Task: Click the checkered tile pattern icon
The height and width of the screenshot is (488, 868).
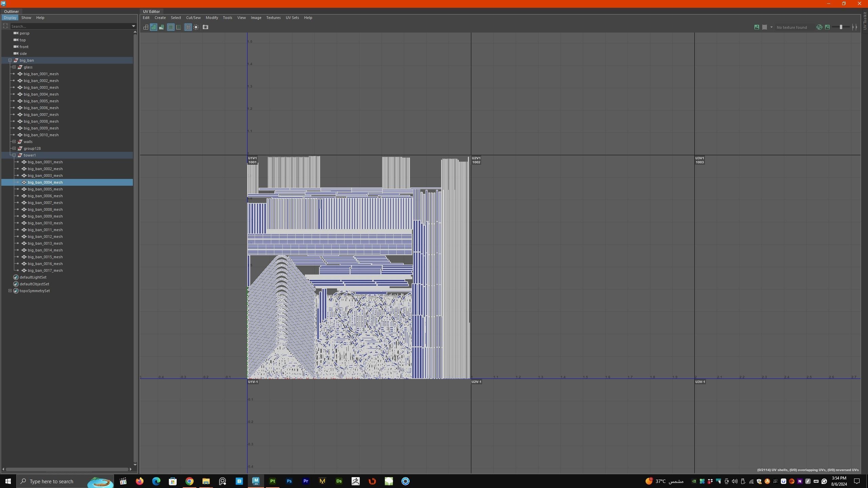Action: tap(765, 27)
